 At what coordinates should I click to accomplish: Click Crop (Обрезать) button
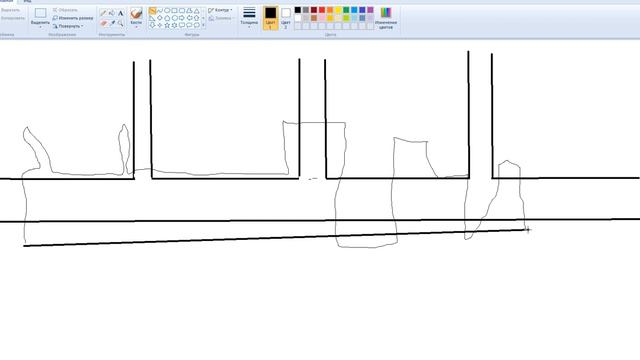[x=65, y=10]
